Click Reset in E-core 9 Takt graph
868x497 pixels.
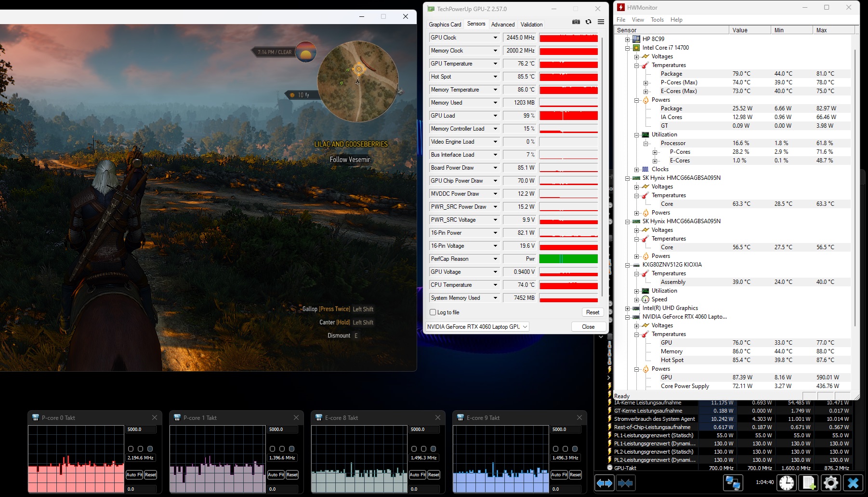[576, 475]
